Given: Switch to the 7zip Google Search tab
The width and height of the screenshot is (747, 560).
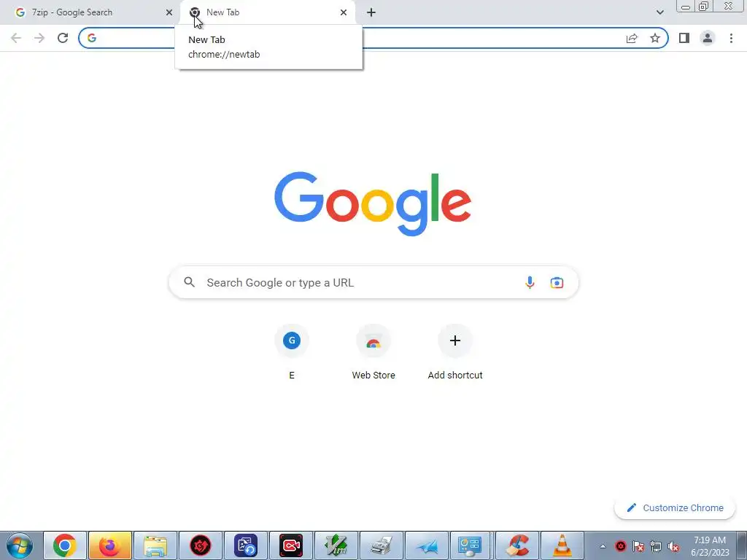Looking at the screenshot, I should [x=90, y=12].
